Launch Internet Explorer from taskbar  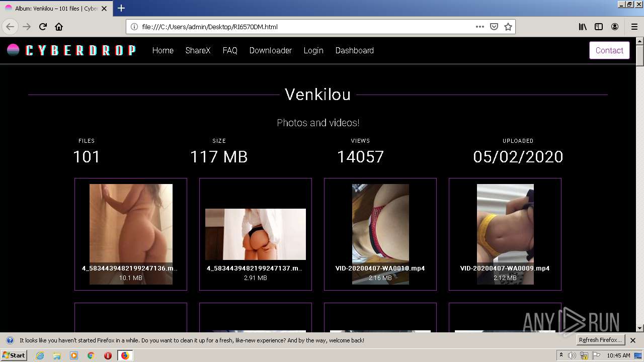pyautogui.click(x=40, y=355)
